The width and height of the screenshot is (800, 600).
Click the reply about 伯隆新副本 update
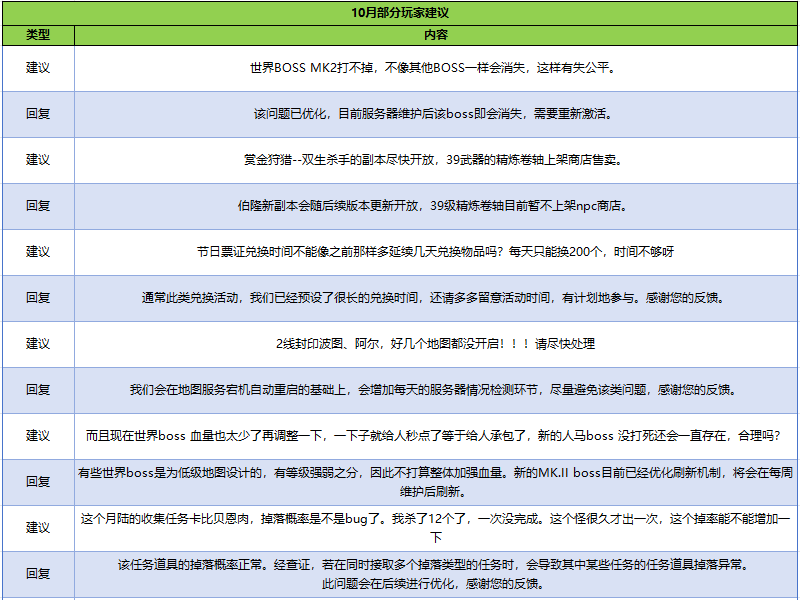(x=436, y=206)
